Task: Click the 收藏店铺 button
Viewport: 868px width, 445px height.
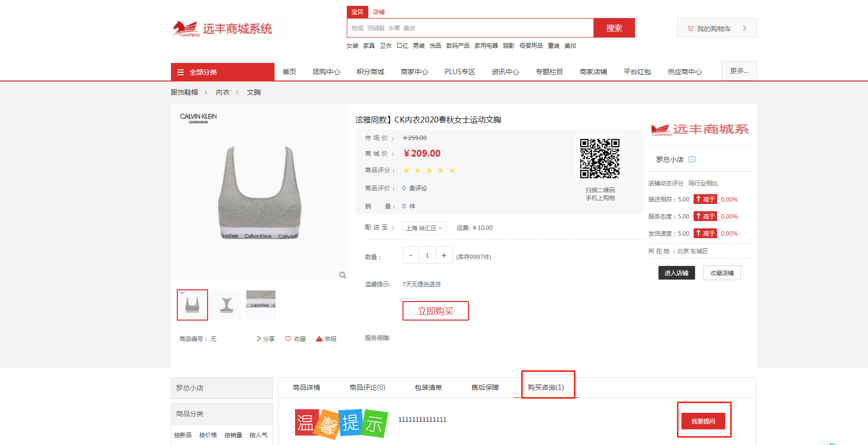Action: pyautogui.click(x=722, y=273)
